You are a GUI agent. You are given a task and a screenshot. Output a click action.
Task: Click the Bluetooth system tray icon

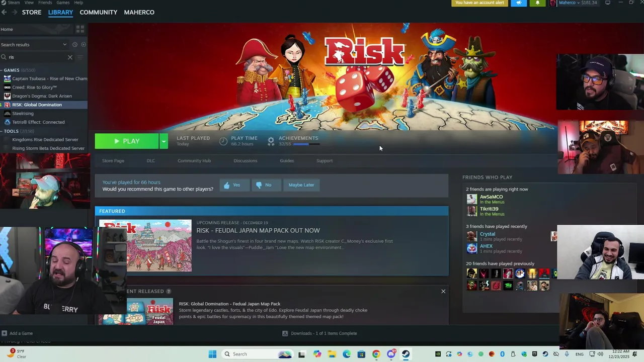(502, 354)
